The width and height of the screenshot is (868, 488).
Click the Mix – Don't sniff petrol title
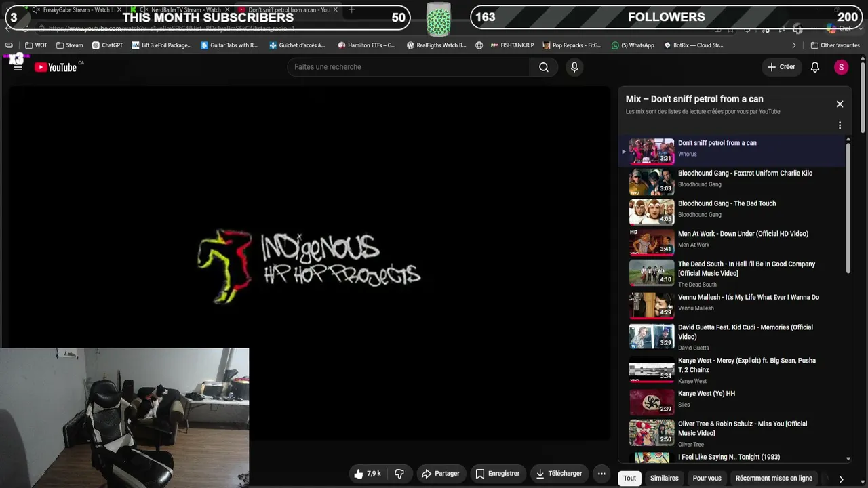(694, 99)
